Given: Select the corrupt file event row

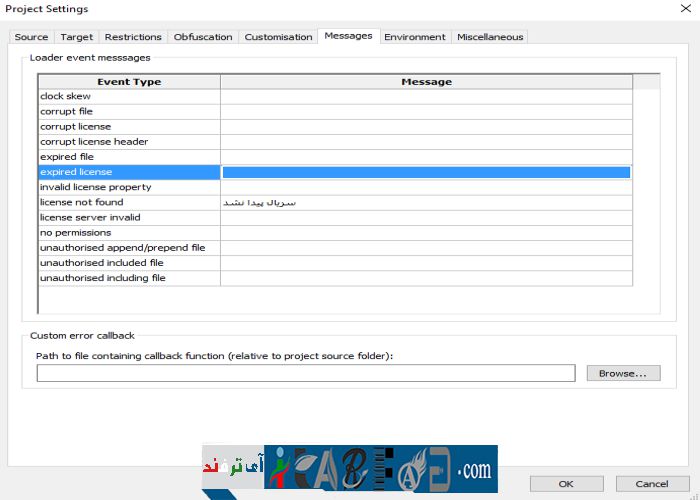Looking at the screenshot, I should 128,112.
